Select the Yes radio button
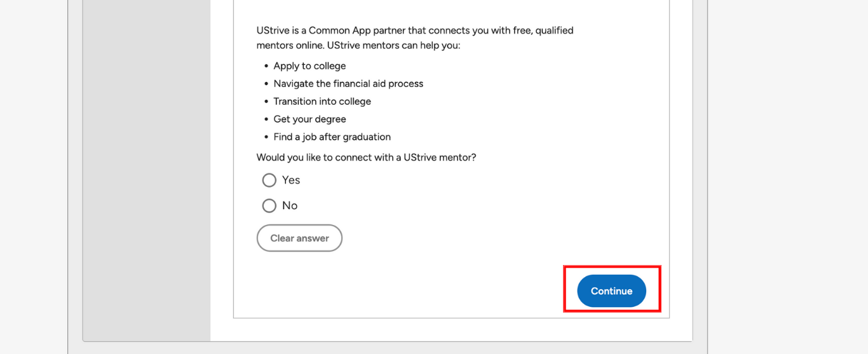Viewport: 868px width, 354px height. coord(269,180)
